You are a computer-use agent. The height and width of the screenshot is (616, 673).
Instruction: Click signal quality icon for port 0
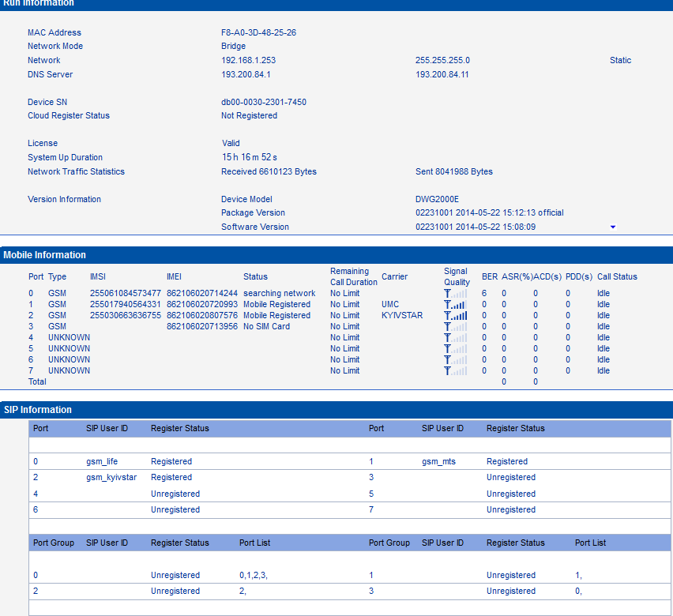coord(455,293)
